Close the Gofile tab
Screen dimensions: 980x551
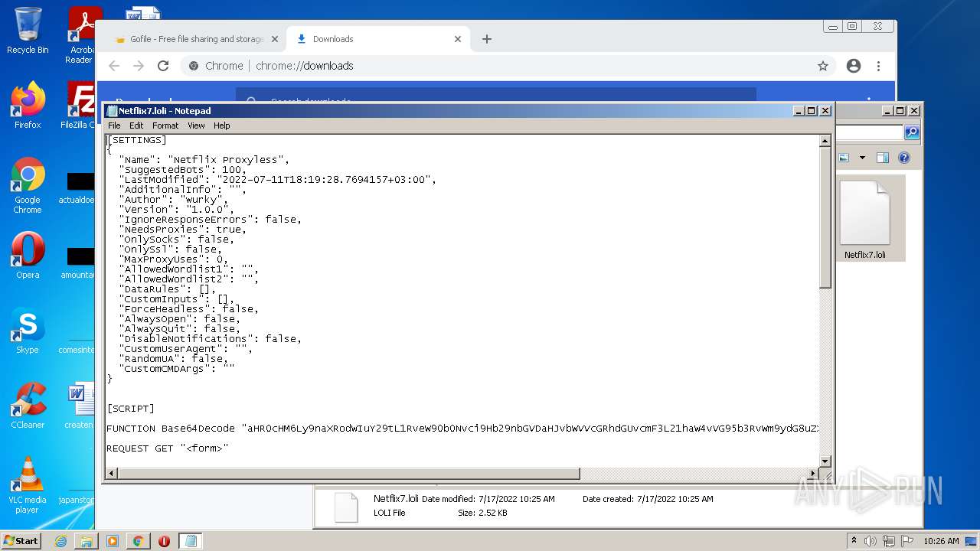[x=275, y=39]
